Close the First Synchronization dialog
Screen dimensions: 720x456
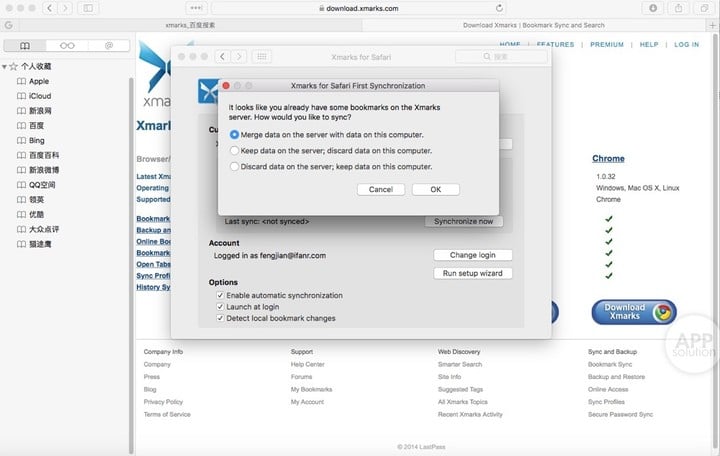(226, 85)
